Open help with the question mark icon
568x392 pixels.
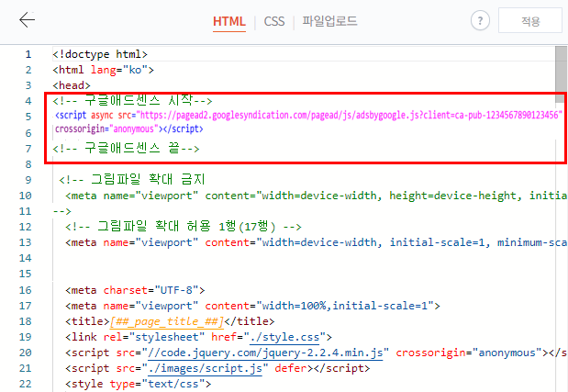click(480, 20)
